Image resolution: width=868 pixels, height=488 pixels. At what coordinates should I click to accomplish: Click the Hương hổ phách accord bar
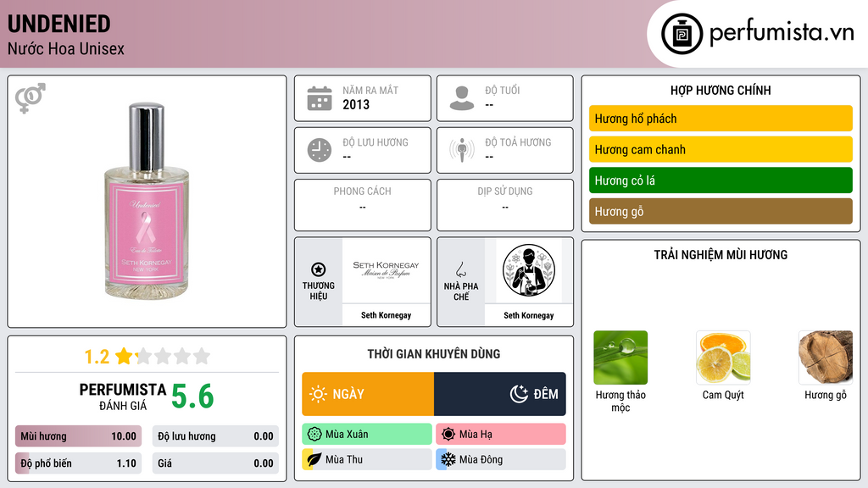tap(721, 119)
